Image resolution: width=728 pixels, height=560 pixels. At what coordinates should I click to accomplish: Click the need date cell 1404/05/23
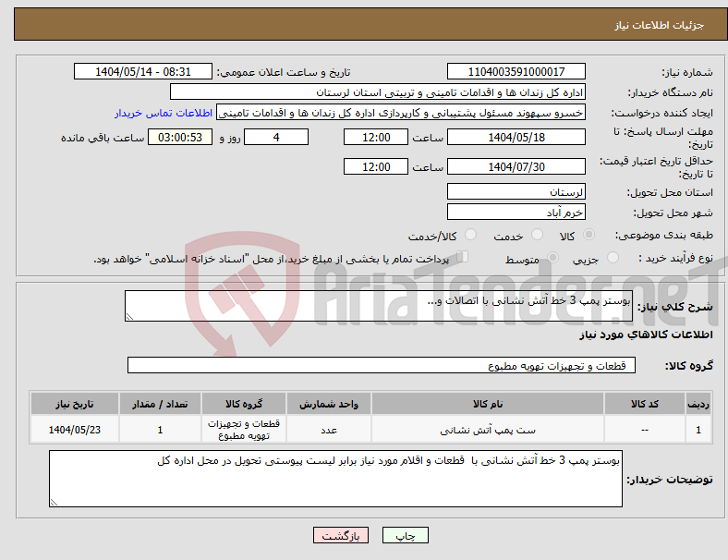[x=75, y=430]
